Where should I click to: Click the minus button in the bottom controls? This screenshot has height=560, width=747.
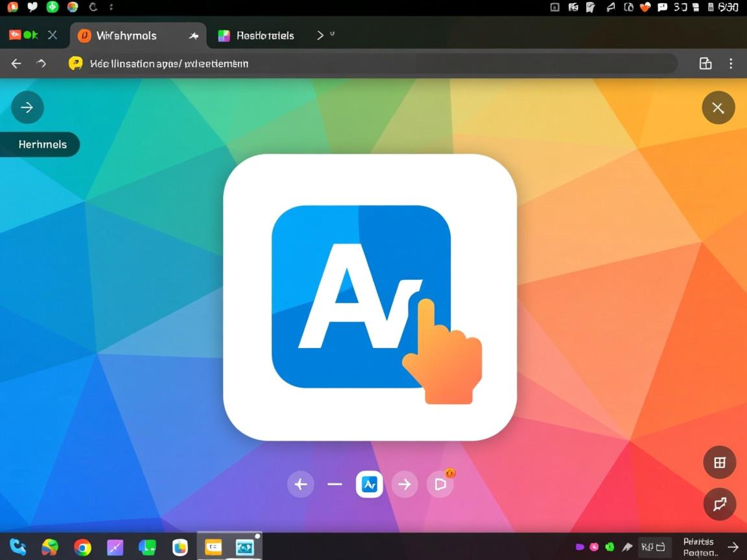tap(335, 484)
